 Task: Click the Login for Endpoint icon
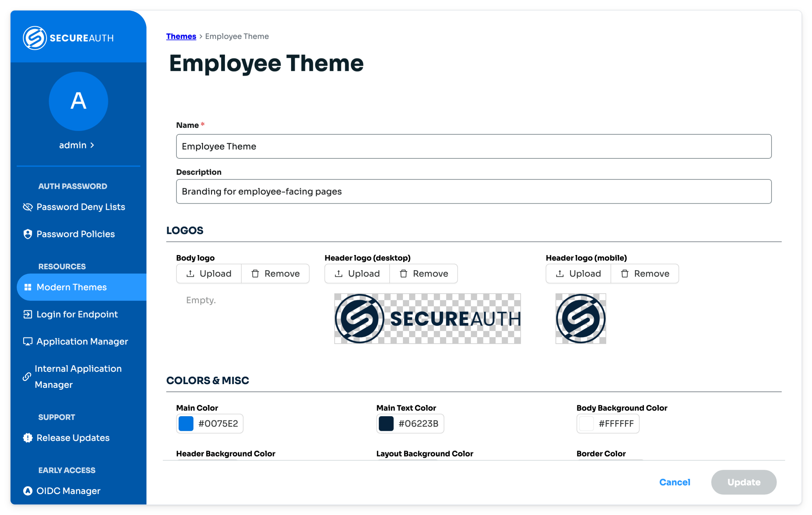pos(28,314)
